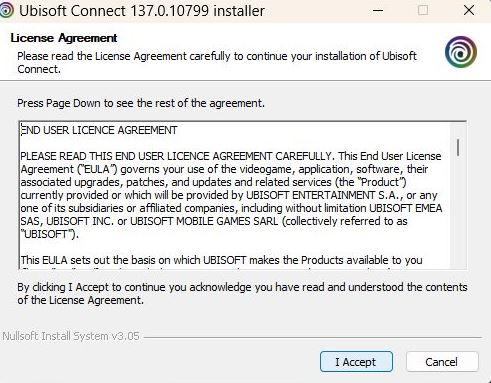Click the END USER LICENCE AGREEMENT heading line
491x383 pixels.
[x=99, y=130]
